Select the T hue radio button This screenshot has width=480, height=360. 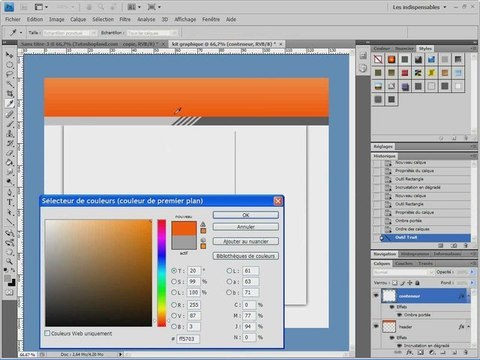[174, 271]
